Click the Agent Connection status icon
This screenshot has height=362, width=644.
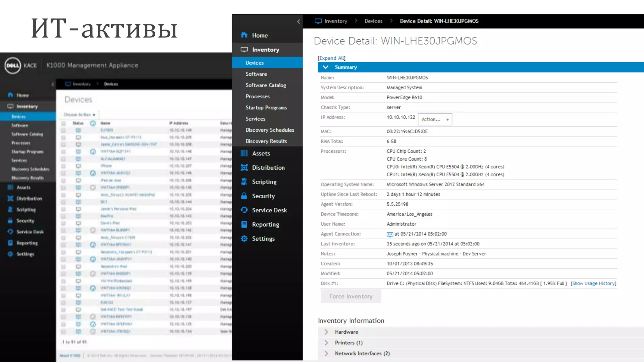pos(390,234)
